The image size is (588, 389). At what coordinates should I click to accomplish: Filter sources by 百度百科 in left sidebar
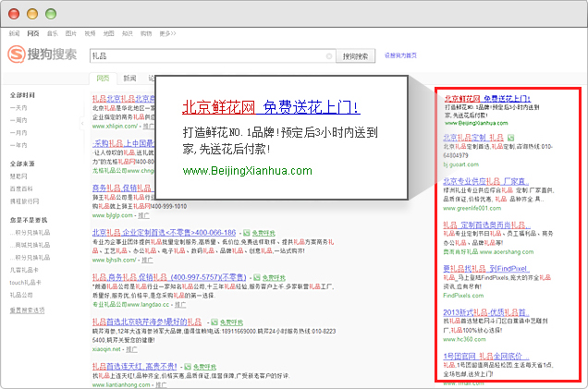[19, 188]
